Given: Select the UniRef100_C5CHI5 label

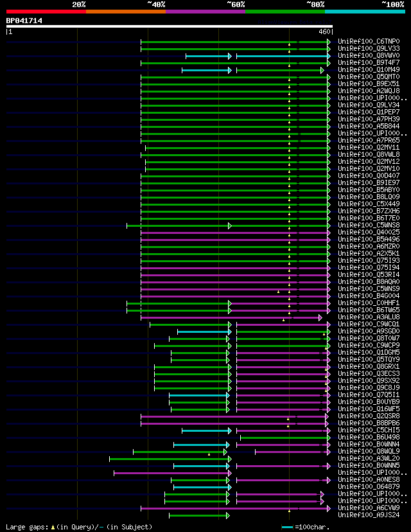Looking at the screenshot, I should (x=369, y=430).
